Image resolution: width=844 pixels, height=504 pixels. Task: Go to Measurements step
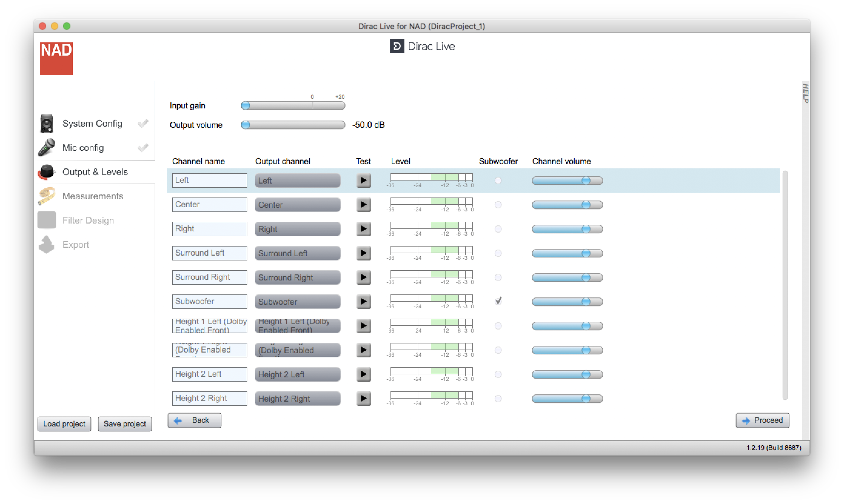coord(93,196)
